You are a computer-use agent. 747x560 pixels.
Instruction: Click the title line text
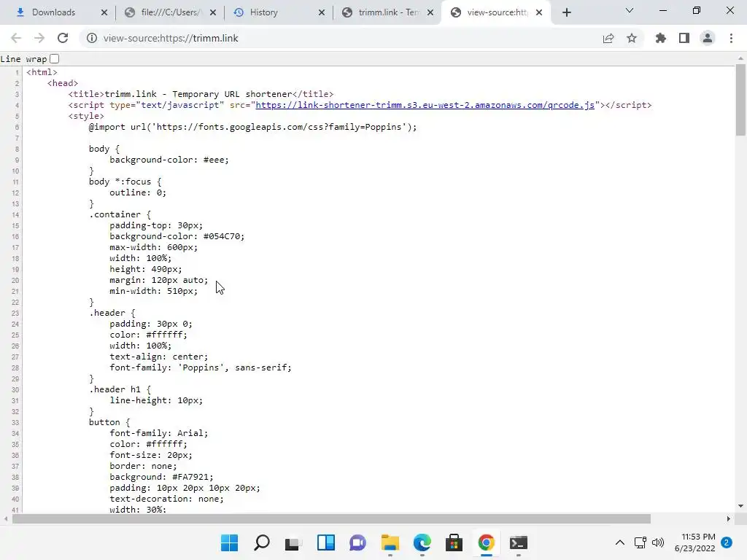201,94
